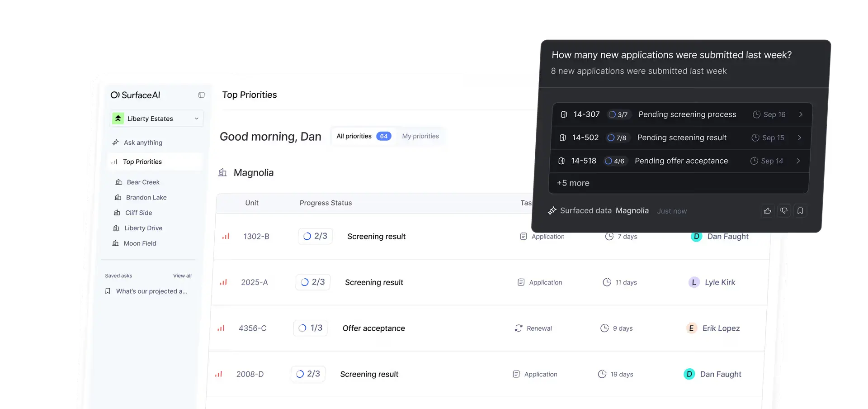Image resolution: width=868 pixels, height=409 pixels.
Task: Click the Magnolia building icon
Action: (222, 172)
